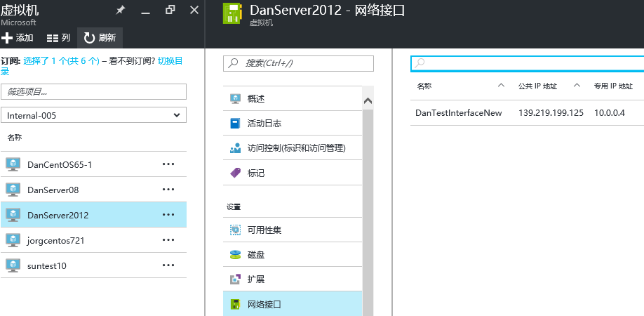Click the 筛选项目 filter input field
This screenshot has width=644, height=316.
(x=93, y=92)
